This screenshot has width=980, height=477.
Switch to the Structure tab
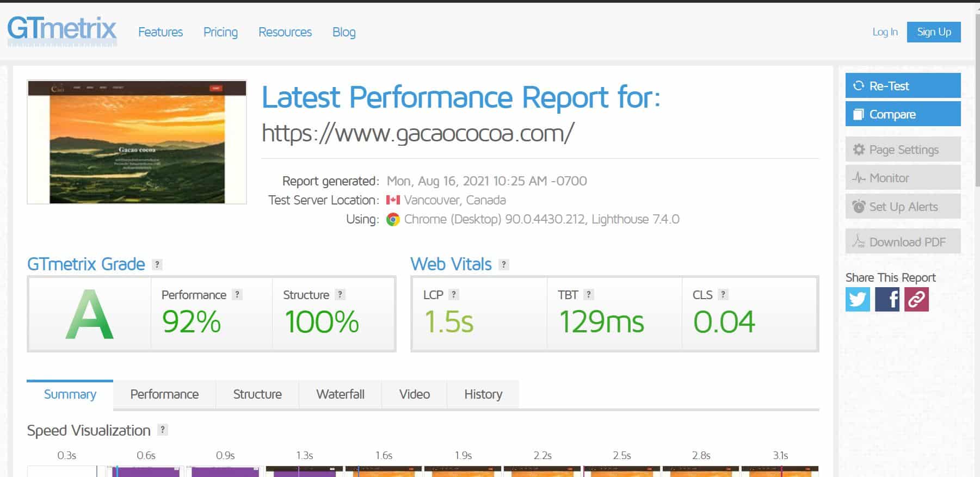[257, 394]
